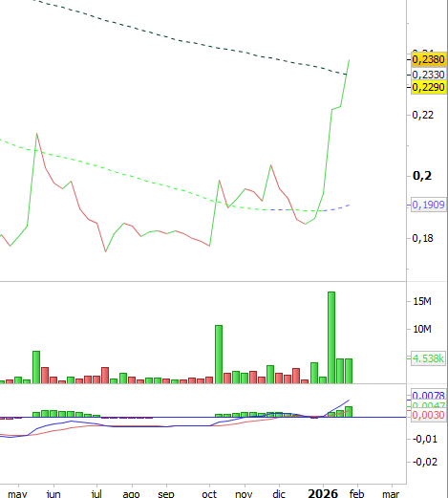
Task: Click the 15M volume axis label
Action: (422, 301)
